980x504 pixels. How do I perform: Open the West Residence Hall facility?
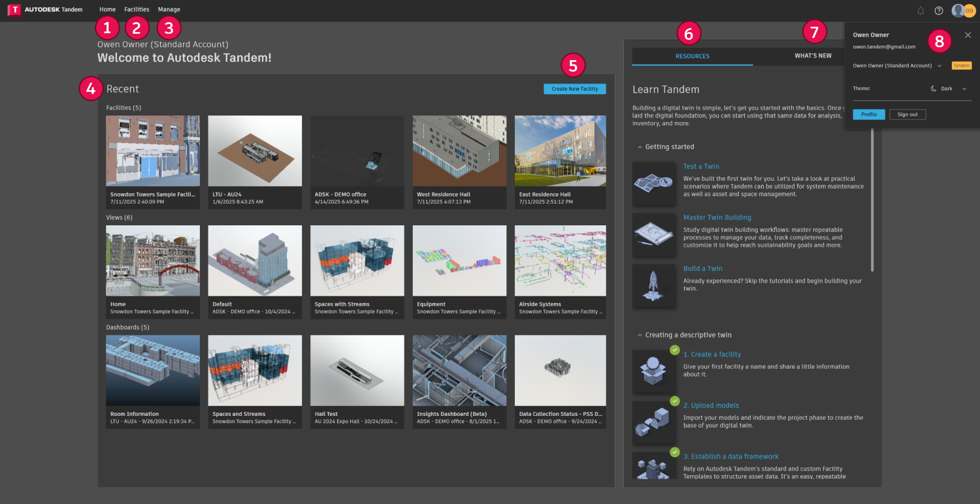459,162
